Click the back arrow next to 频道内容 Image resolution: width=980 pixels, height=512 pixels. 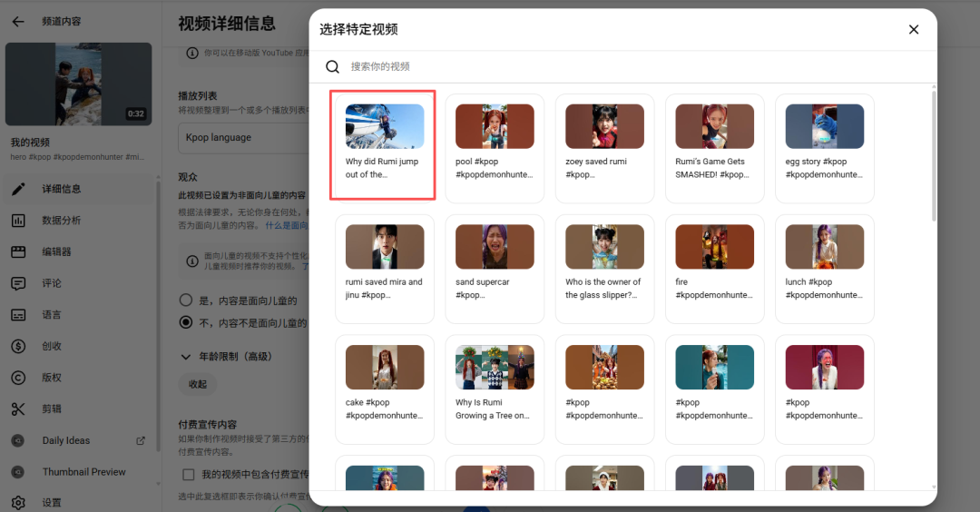[18, 21]
